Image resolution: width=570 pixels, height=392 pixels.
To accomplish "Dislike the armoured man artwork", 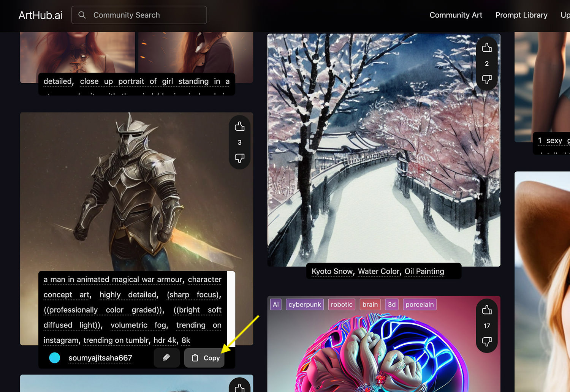I will [239, 158].
